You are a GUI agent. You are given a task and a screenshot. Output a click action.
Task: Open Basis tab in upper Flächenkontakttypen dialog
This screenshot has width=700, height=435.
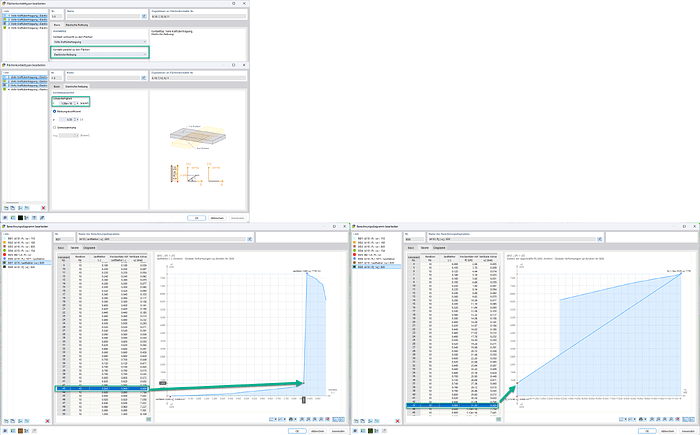(x=57, y=25)
